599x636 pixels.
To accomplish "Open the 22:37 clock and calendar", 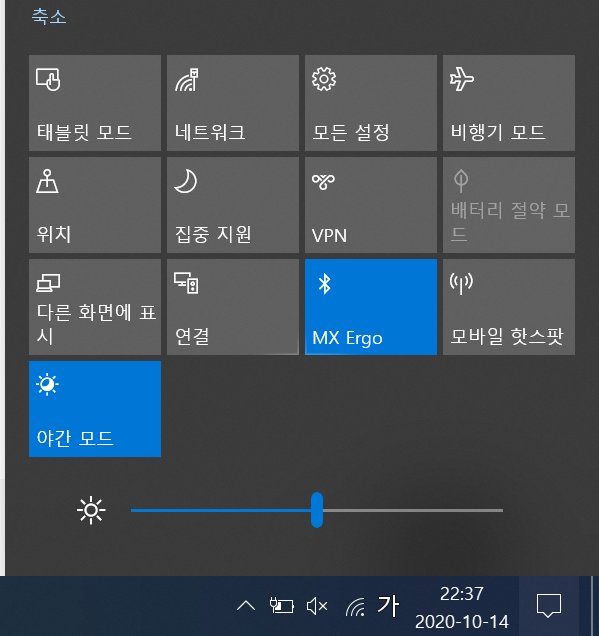I will (462, 608).
